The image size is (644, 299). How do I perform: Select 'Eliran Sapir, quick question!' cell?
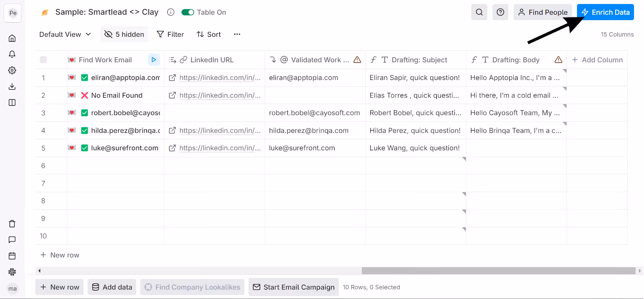coord(416,78)
